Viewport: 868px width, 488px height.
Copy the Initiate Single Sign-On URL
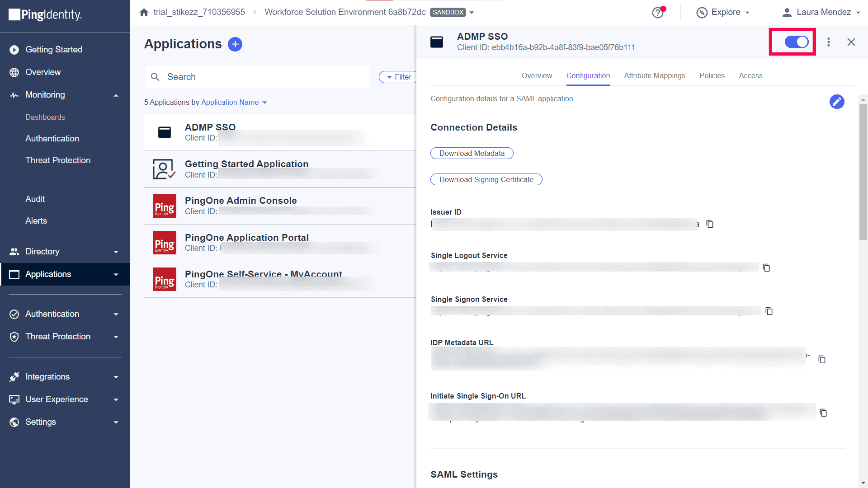tap(823, 413)
